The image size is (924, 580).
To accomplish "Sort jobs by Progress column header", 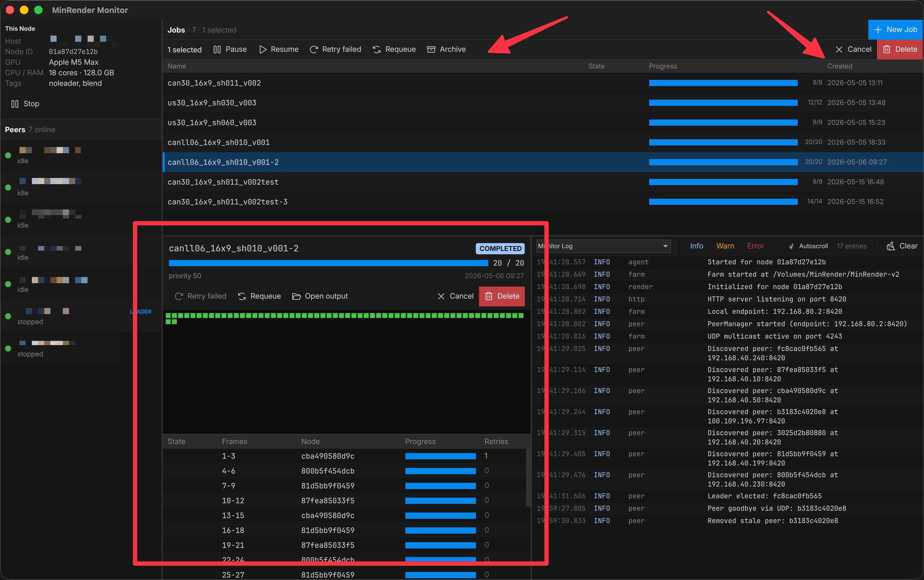I will coord(663,66).
